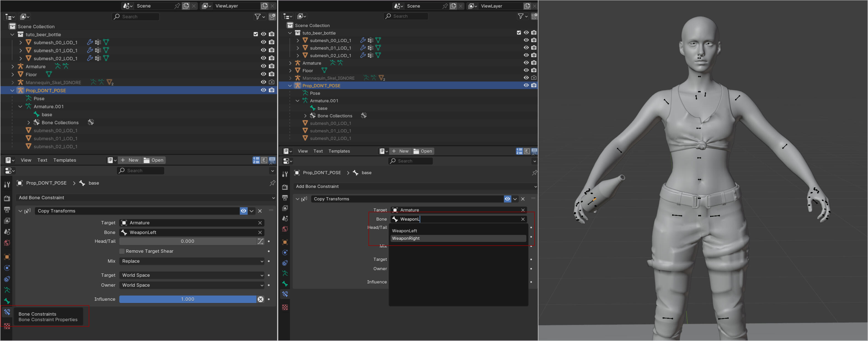
Task: Adjust the Influence slider
Action: pos(187,299)
